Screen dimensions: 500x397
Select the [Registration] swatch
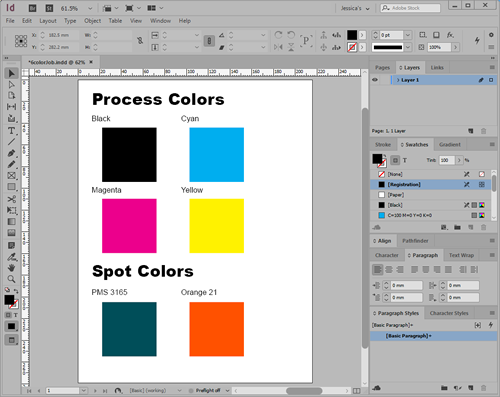[x=431, y=185]
